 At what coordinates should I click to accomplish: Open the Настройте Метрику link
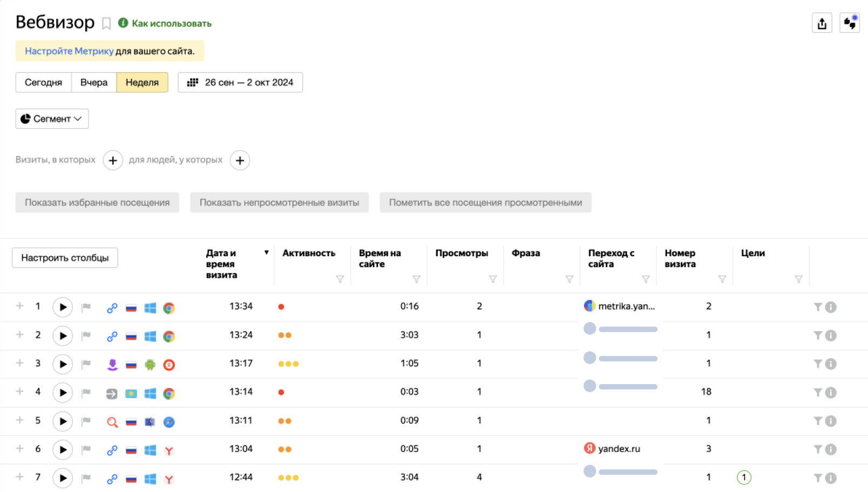click(x=69, y=51)
